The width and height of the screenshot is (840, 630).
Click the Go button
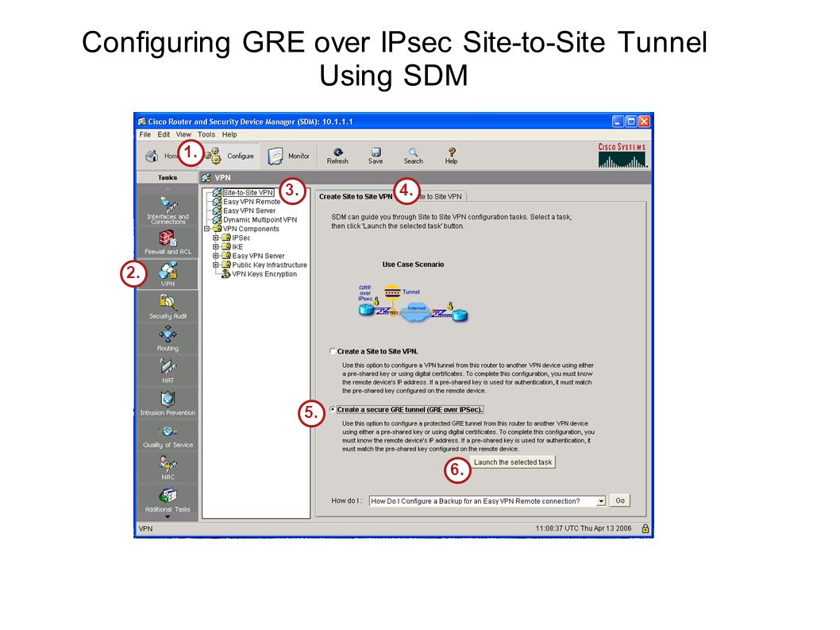[x=620, y=501]
